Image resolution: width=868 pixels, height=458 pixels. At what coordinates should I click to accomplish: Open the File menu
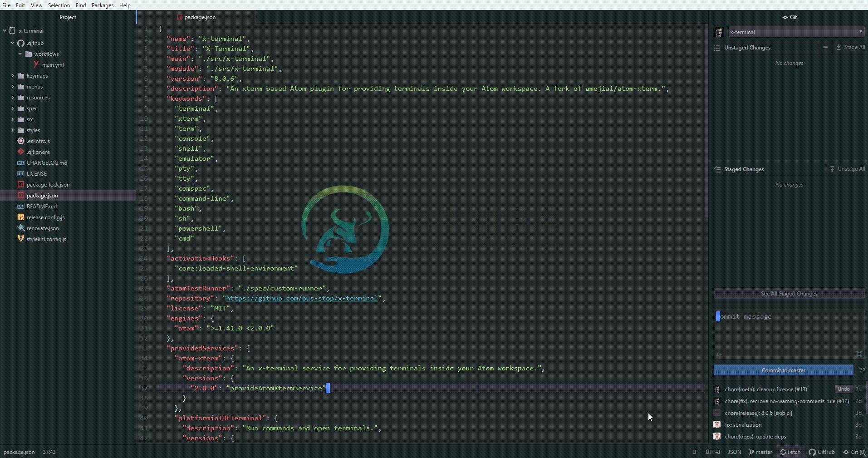[6, 5]
